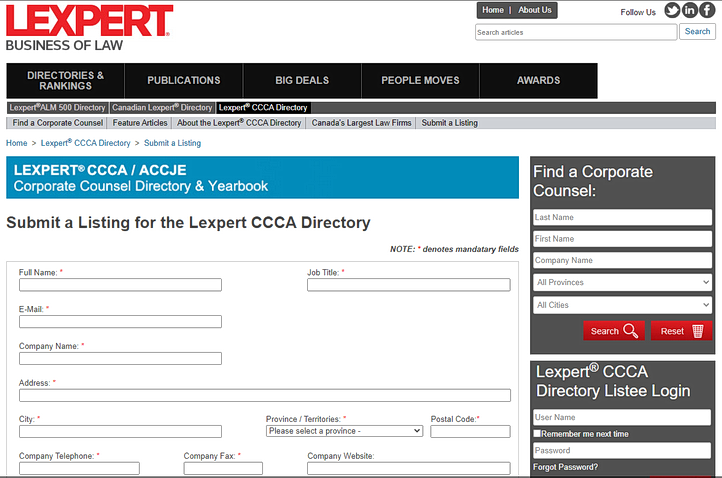Focus the Address input field

pos(265,395)
